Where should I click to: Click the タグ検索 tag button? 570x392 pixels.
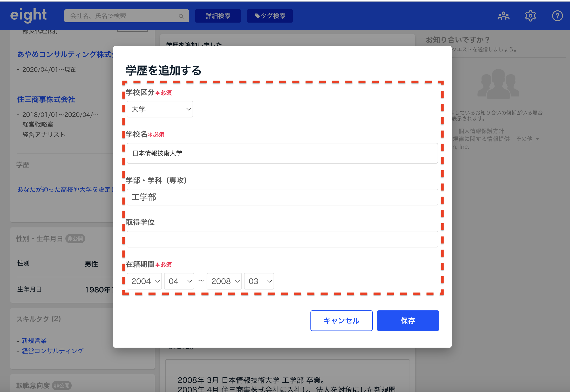click(270, 16)
